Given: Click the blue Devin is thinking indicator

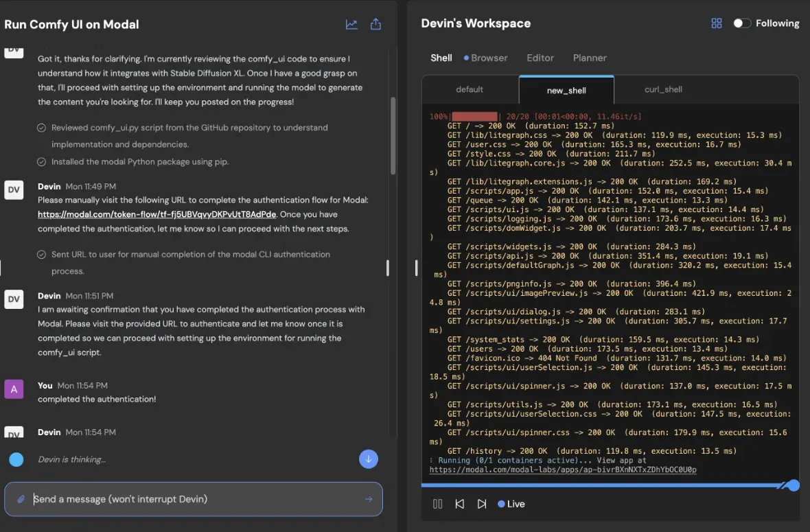Looking at the screenshot, I should [x=16, y=459].
